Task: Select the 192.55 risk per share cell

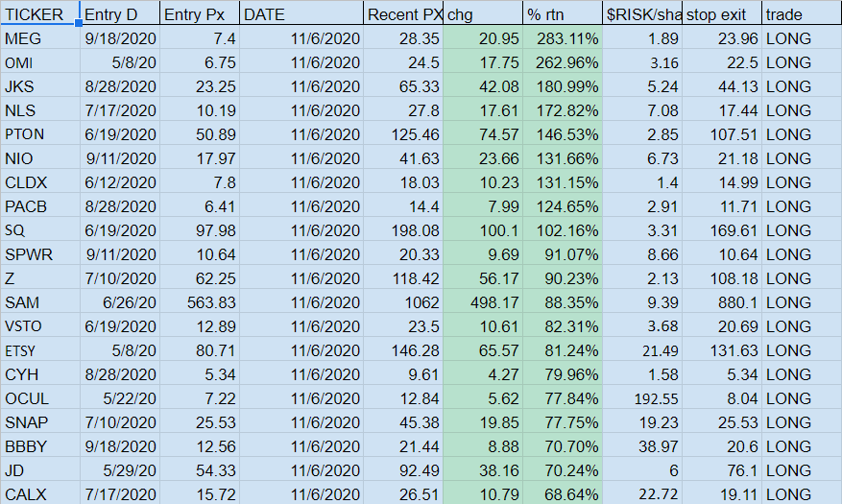Action: [x=642, y=398]
